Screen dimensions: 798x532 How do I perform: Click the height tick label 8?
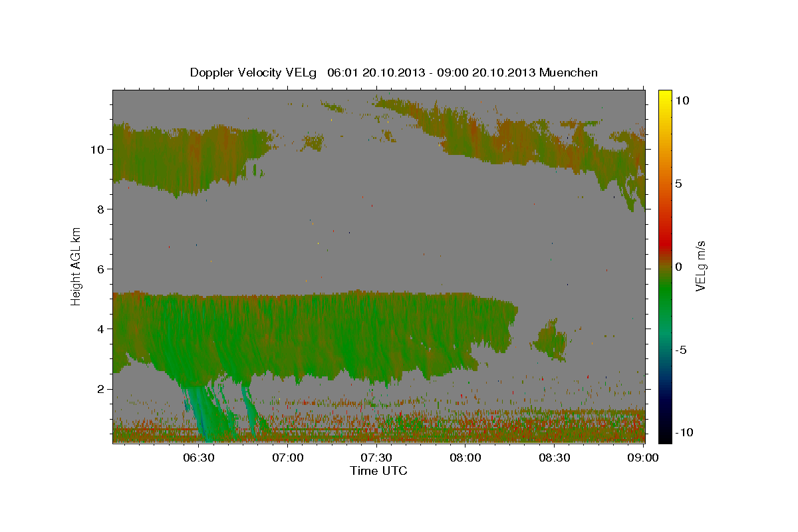click(102, 209)
